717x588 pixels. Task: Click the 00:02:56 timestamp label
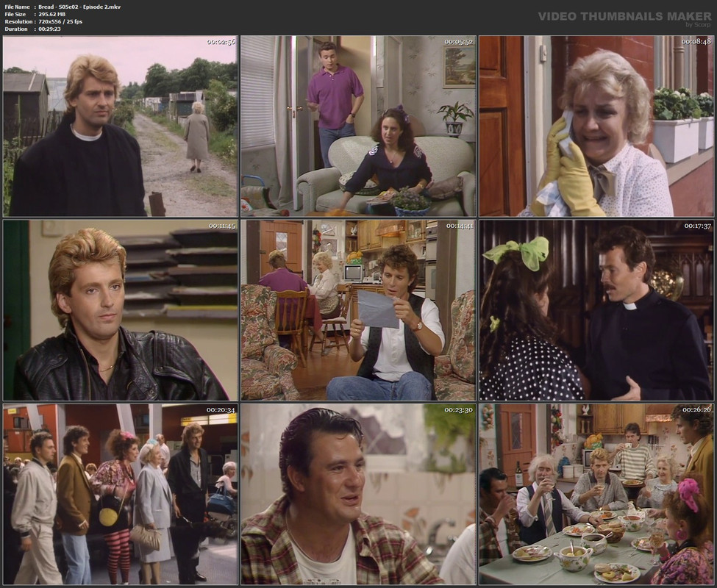[x=221, y=42]
